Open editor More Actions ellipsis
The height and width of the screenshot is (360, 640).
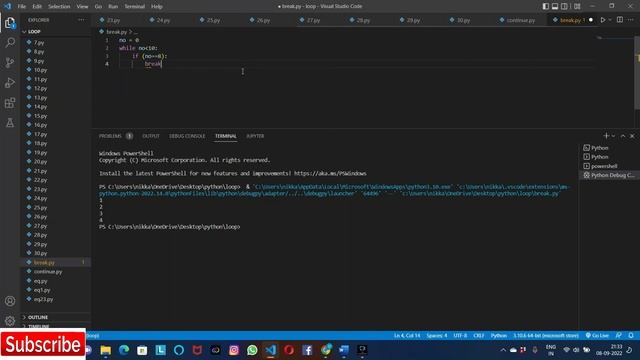(x=631, y=20)
